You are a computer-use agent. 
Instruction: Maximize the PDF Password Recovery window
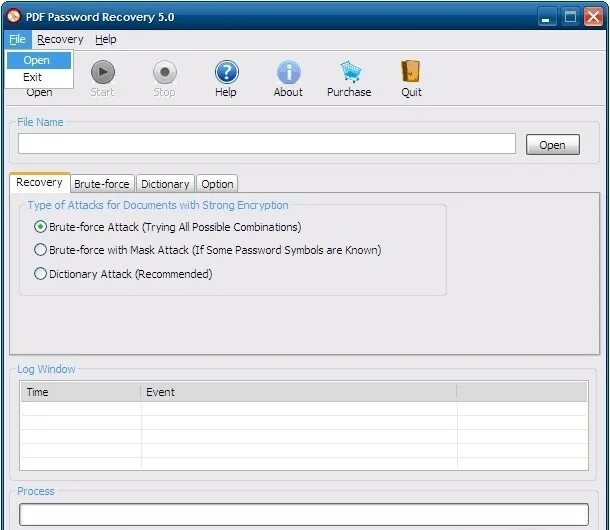[x=570, y=17]
